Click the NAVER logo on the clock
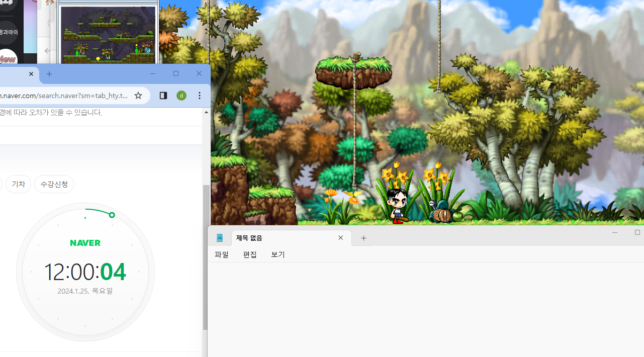 (x=85, y=243)
